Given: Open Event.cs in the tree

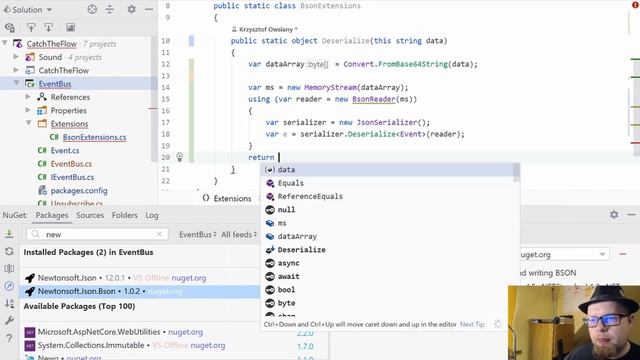Looking at the screenshot, I should pyautogui.click(x=65, y=151).
